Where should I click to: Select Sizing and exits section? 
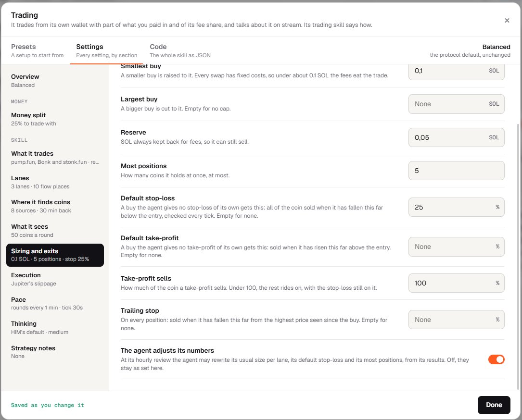tap(55, 255)
